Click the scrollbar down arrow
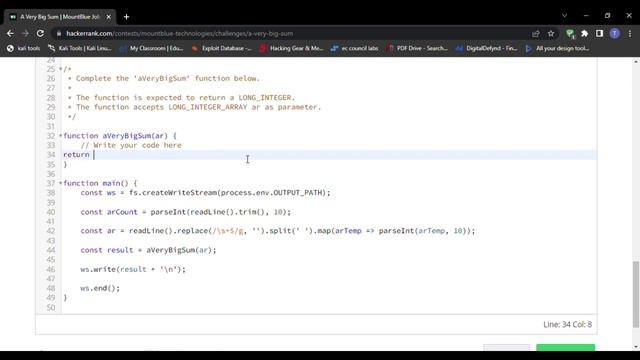 [636, 347]
